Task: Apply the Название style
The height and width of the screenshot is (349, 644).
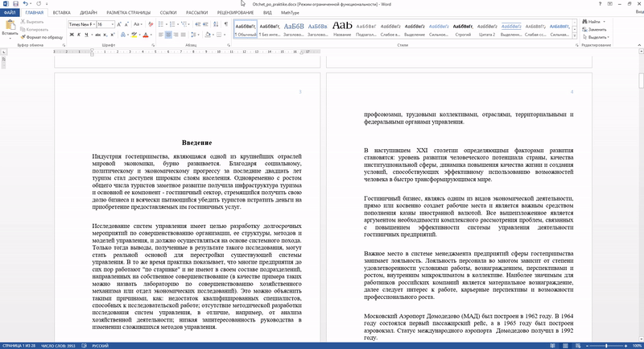Action: (x=342, y=29)
